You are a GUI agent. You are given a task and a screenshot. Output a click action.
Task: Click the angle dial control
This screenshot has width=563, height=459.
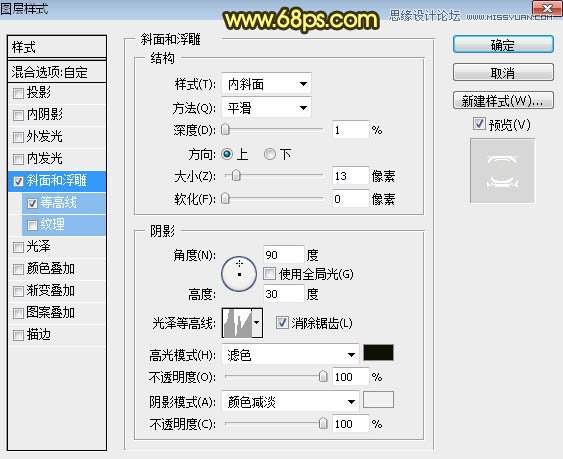tap(239, 274)
